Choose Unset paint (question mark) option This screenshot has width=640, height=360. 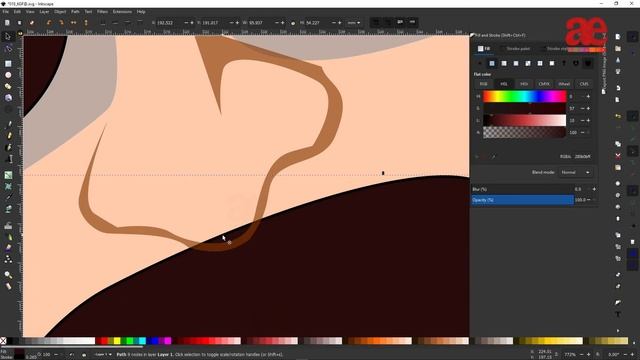click(564, 63)
